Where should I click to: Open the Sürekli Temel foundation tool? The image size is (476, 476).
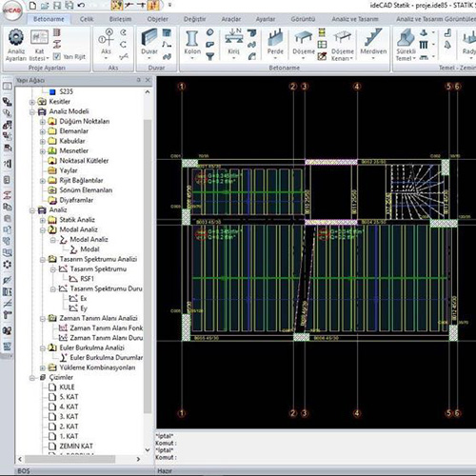click(x=406, y=45)
